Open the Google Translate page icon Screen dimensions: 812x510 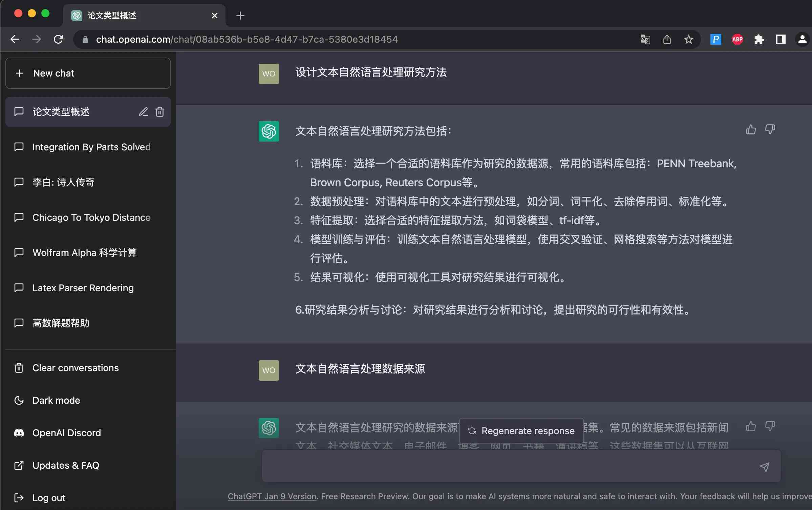tap(645, 39)
